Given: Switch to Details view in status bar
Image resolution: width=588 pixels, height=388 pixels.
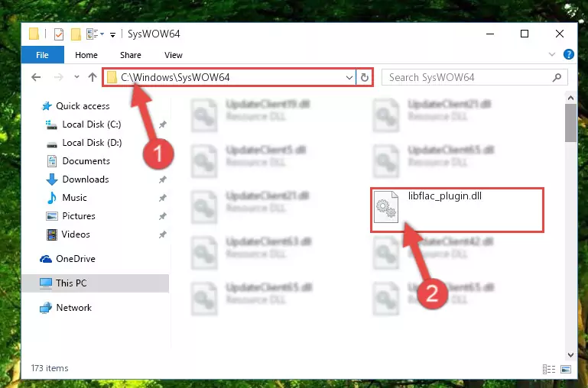Looking at the screenshot, I should [x=549, y=369].
